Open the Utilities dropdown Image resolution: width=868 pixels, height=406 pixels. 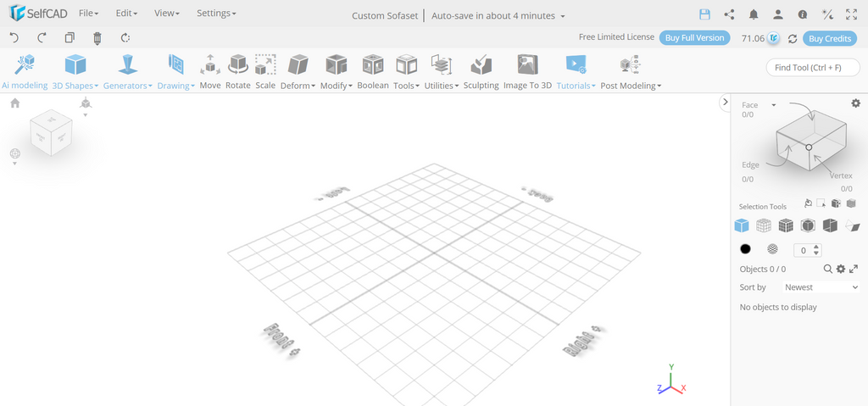coord(442,71)
